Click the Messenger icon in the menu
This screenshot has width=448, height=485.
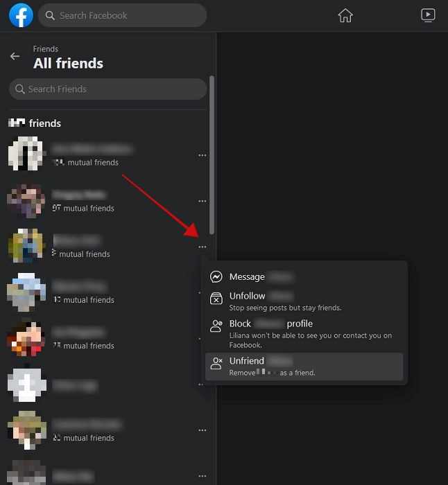point(216,277)
